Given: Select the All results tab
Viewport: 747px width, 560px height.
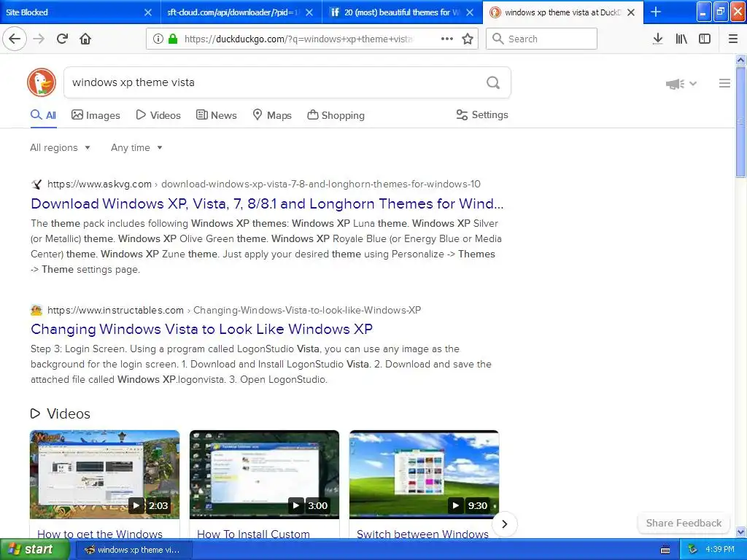Looking at the screenshot, I should 43,115.
